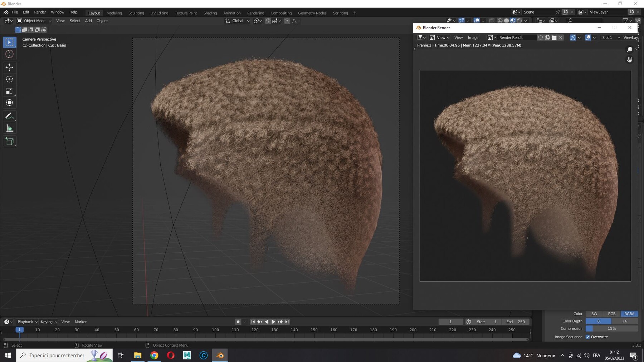
Task: Jump to the next keyframe
Action: pos(280,322)
